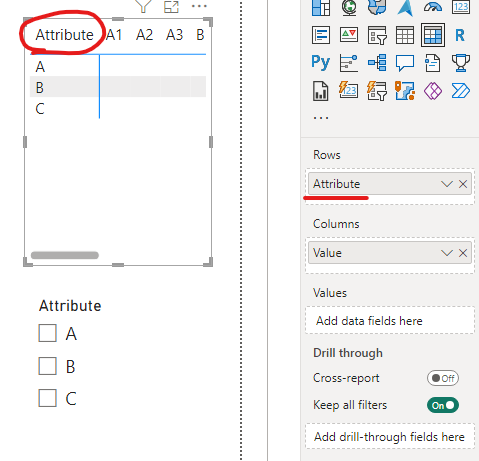The height and width of the screenshot is (461, 479).
Task: Select the Treemap visual icon
Action: 321,7
